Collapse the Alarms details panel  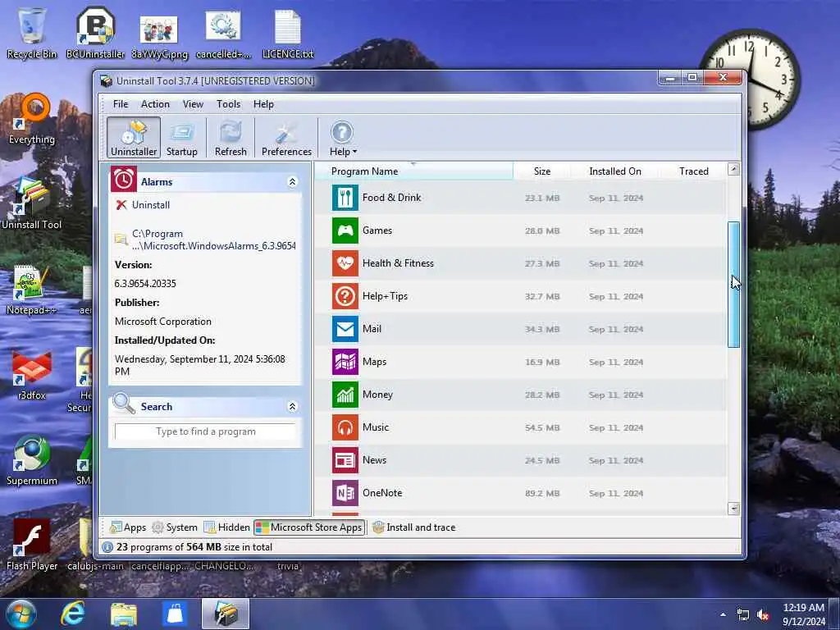pyautogui.click(x=293, y=181)
